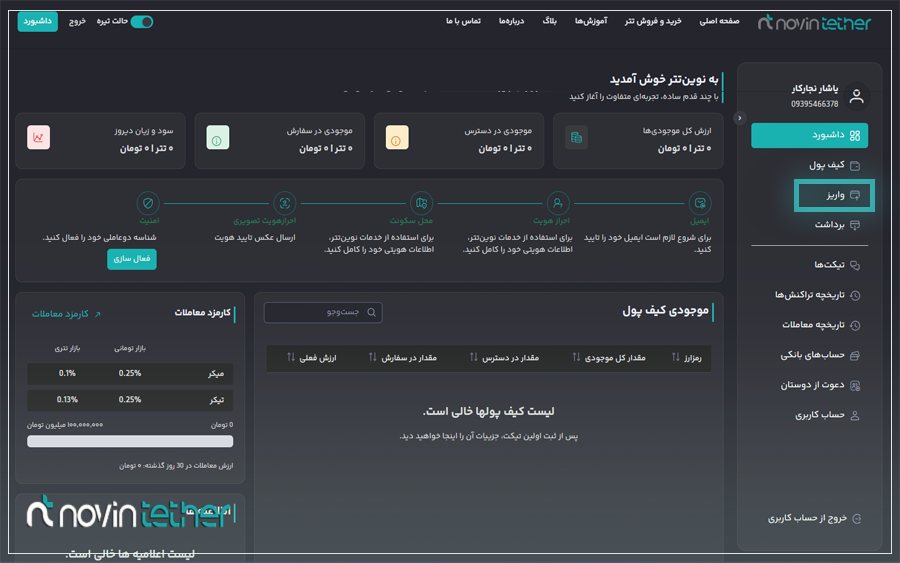Click the invite icon beside دعوت از دوستان
Image resolution: width=900 pixels, height=563 pixels.
855,386
